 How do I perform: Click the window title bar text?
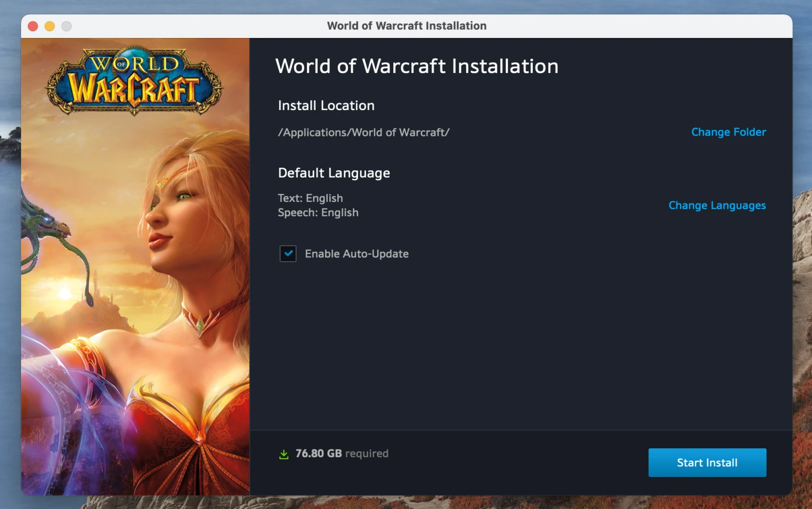[407, 26]
